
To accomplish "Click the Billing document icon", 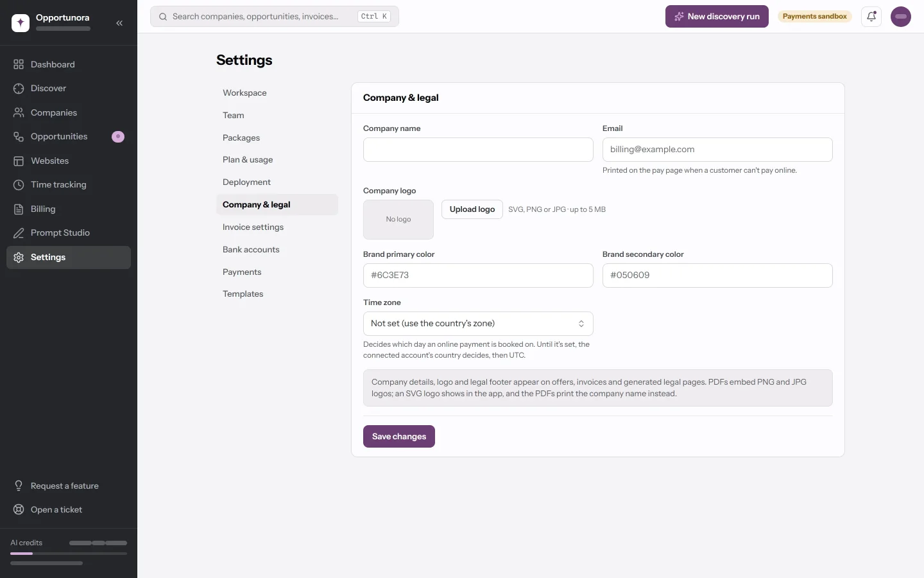I will pos(19,209).
